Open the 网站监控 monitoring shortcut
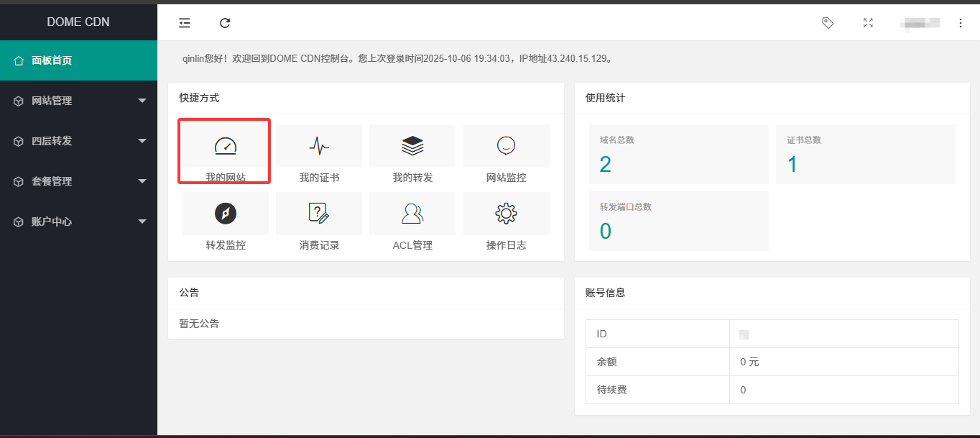The width and height of the screenshot is (980, 438). coord(506,147)
